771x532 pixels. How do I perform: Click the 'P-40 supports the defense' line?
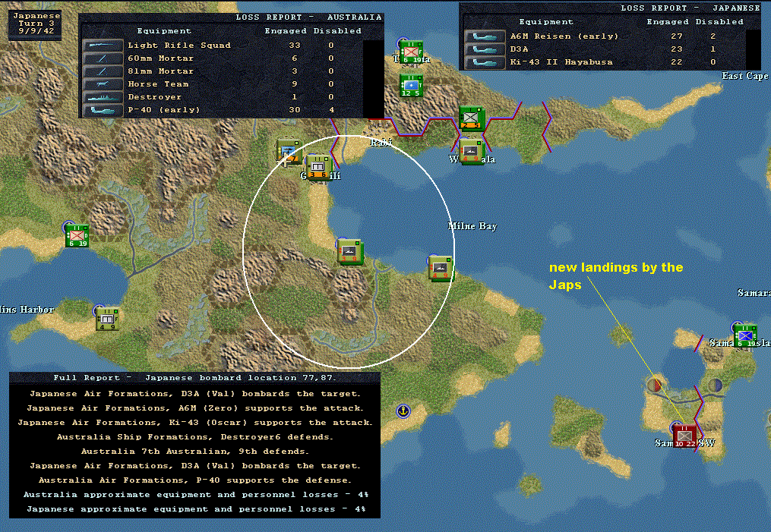click(194, 480)
